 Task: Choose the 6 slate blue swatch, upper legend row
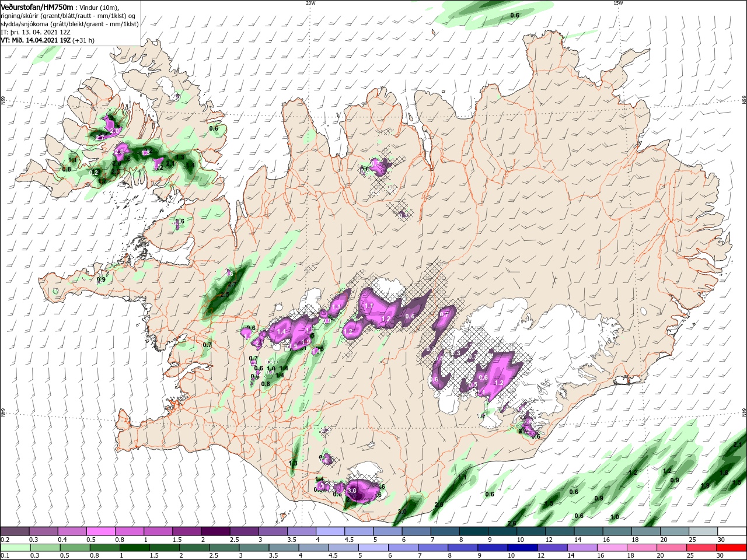(416, 531)
